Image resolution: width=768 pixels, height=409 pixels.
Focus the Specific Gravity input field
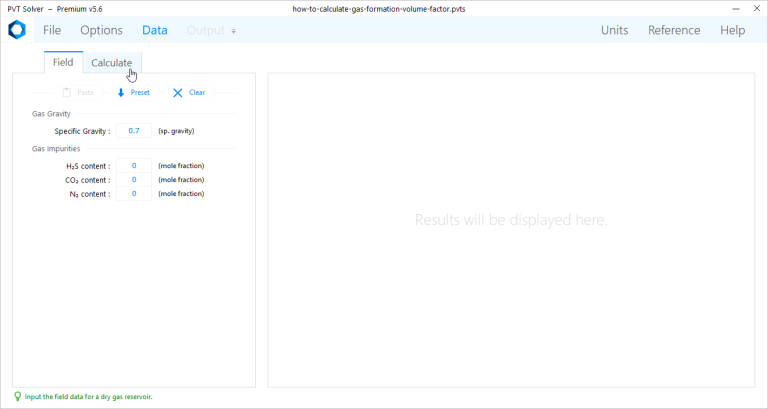pyautogui.click(x=134, y=131)
